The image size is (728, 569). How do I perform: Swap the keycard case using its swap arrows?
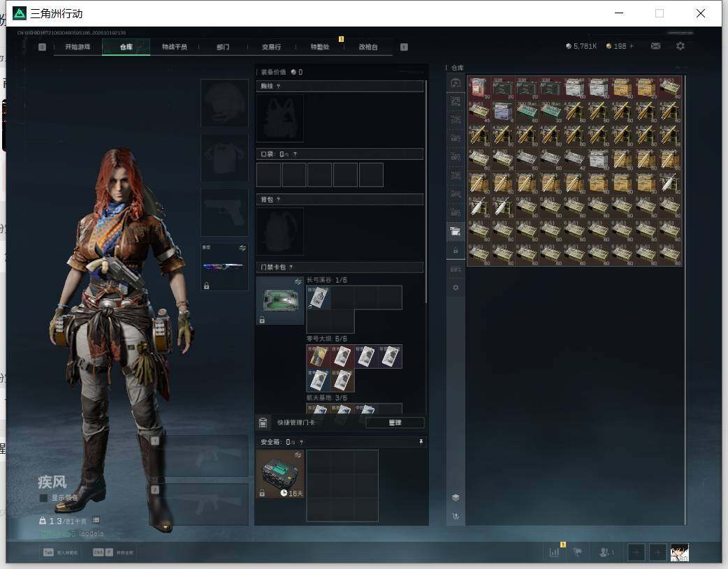(x=298, y=282)
